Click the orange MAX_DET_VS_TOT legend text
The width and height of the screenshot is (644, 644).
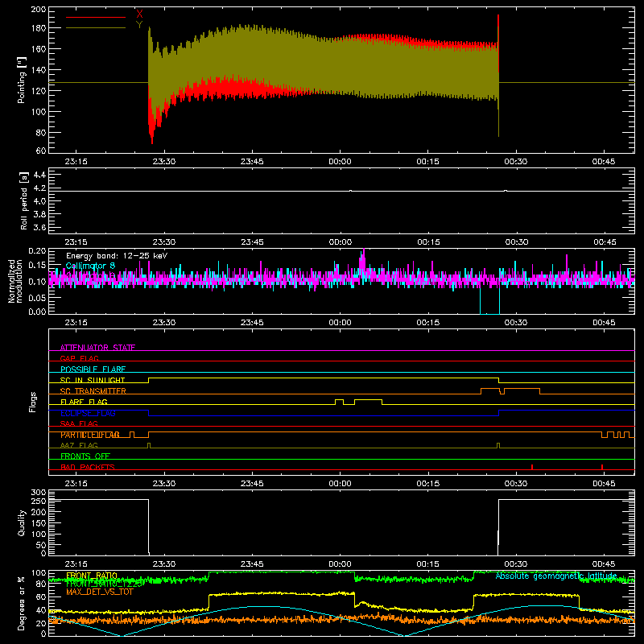click(x=99, y=592)
